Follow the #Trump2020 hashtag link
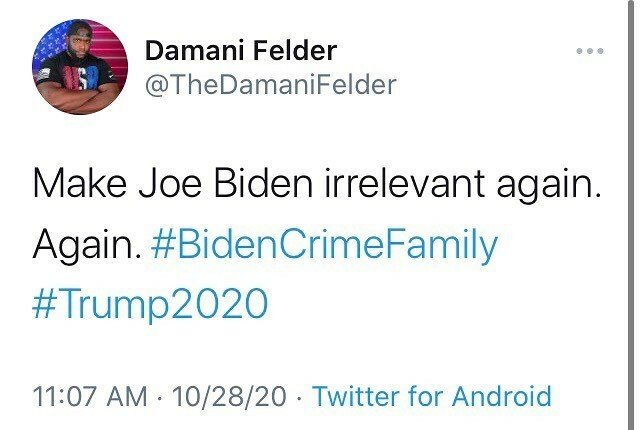 coord(151,303)
